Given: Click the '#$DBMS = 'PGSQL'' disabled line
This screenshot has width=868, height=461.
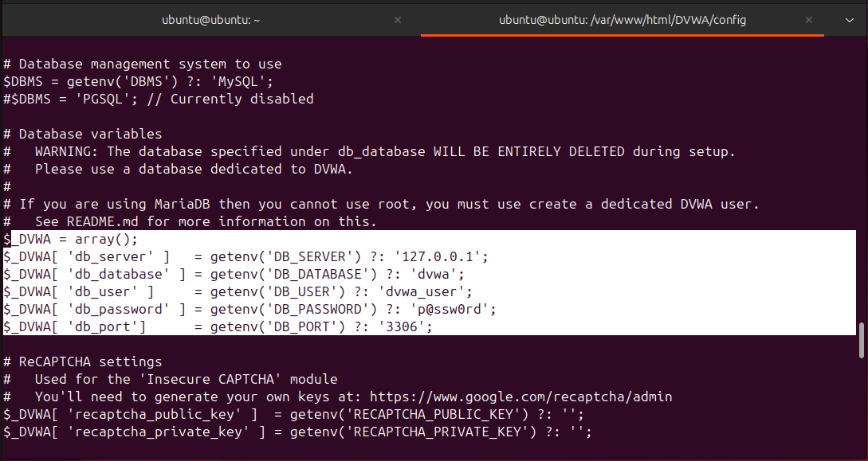Looking at the screenshot, I should tap(159, 99).
